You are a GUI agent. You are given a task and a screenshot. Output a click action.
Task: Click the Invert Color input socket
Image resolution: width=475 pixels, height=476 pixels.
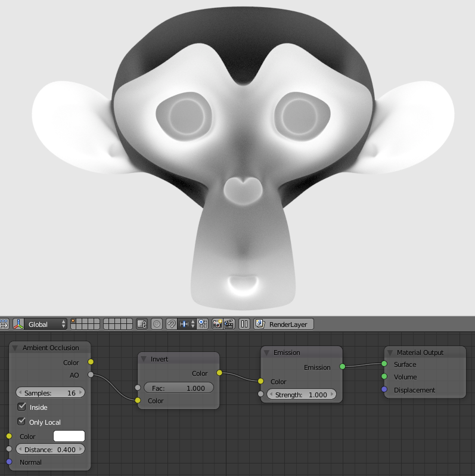coord(138,400)
